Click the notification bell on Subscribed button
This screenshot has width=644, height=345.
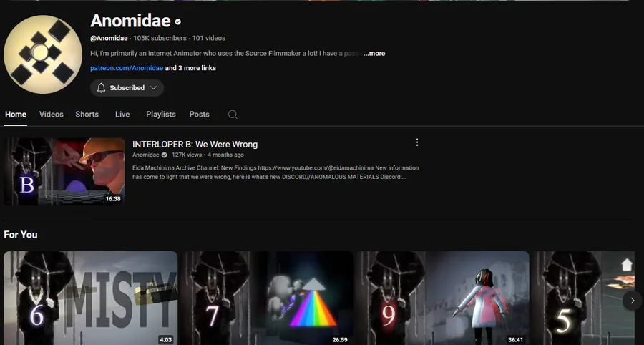tap(102, 87)
